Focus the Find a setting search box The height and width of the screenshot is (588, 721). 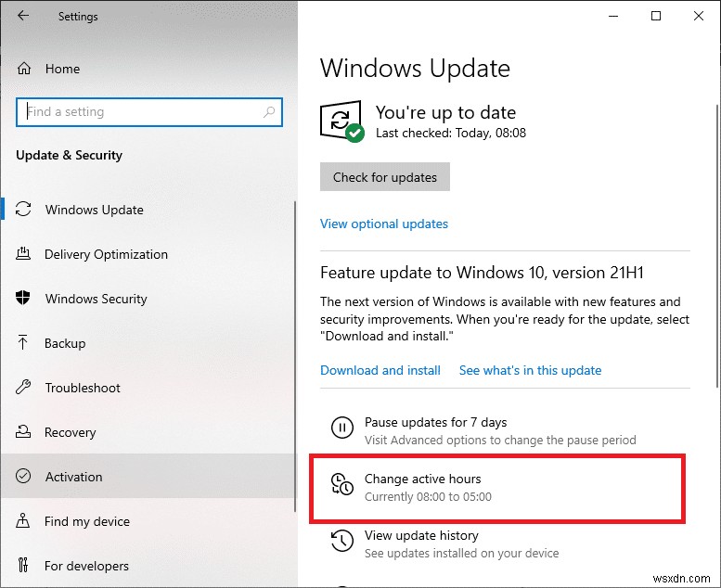[139, 112]
